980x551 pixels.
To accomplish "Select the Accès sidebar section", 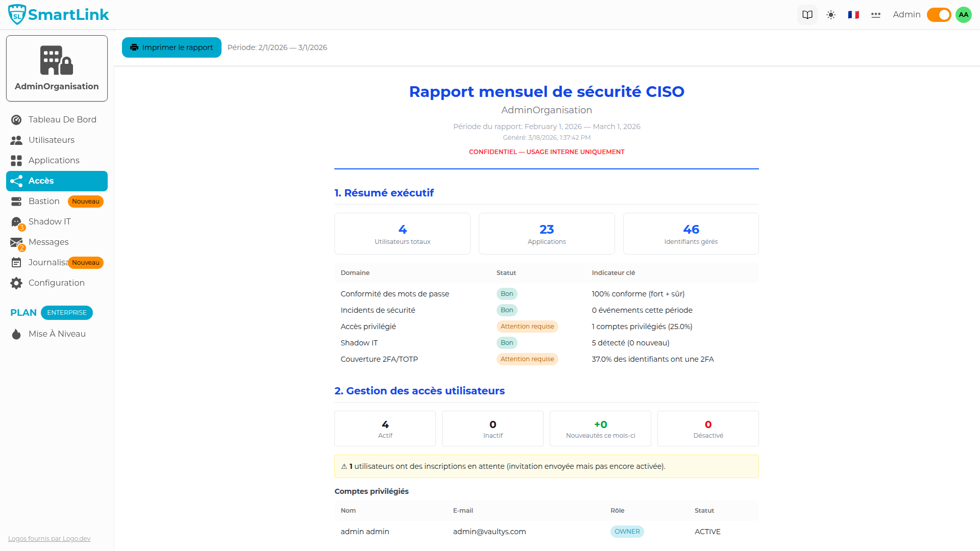I will [41, 181].
